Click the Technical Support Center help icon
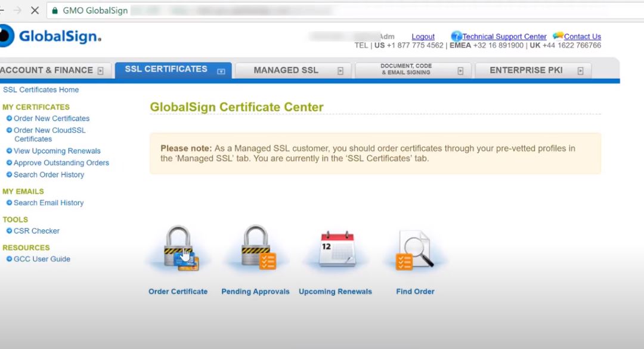Viewport: 644px width, 349px height. 456,36
